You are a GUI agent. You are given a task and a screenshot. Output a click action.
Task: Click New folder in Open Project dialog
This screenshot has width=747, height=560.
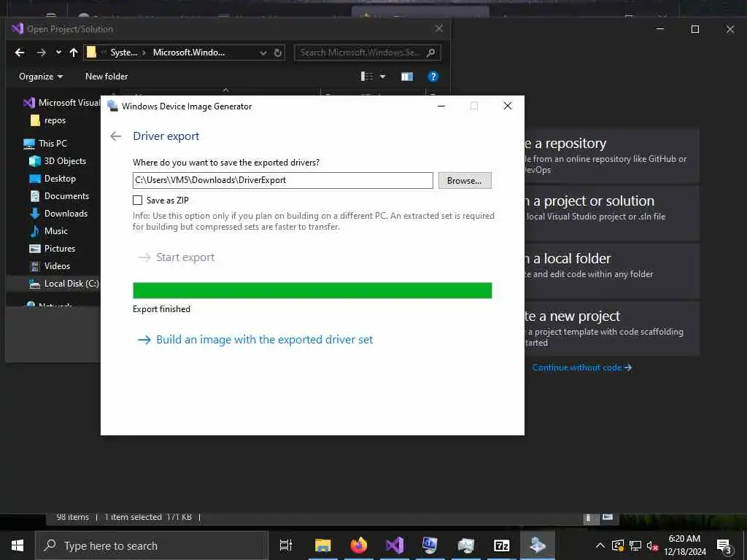[x=107, y=77]
